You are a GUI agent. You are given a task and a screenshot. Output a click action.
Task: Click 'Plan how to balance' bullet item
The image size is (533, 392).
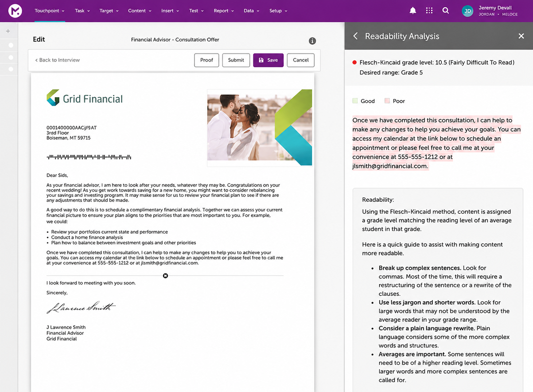click(x=124, y=243)
